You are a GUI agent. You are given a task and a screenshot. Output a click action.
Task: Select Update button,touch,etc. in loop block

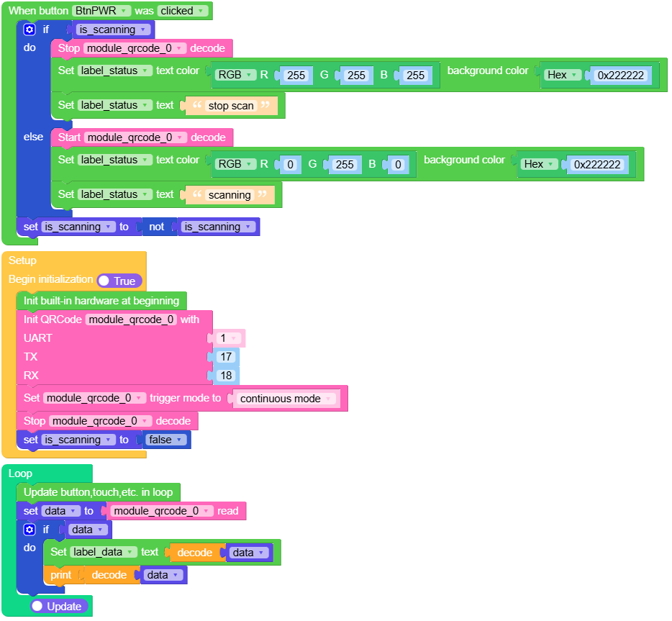click(98, 492)
